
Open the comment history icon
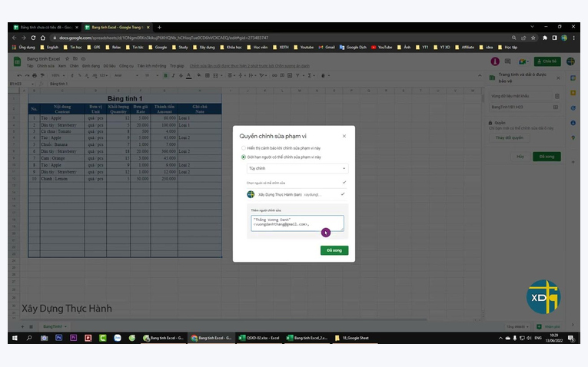pyautogui.click(x=507, y=61)
